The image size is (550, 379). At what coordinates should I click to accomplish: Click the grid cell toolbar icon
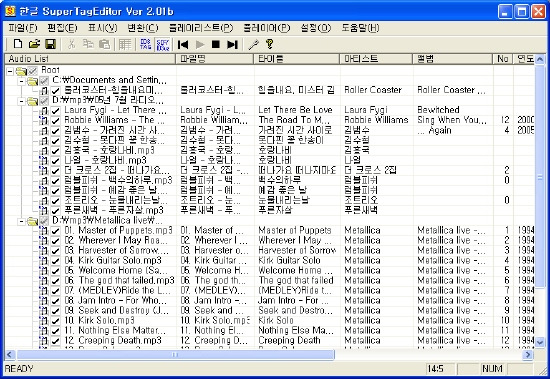tap(125, 44)
